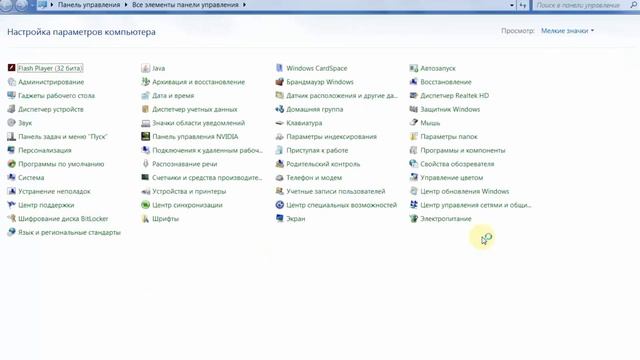640x360 pixels.
Task: Open Архивация и восстановление icon
Action: pyautogui.click(x=145, y=82)
